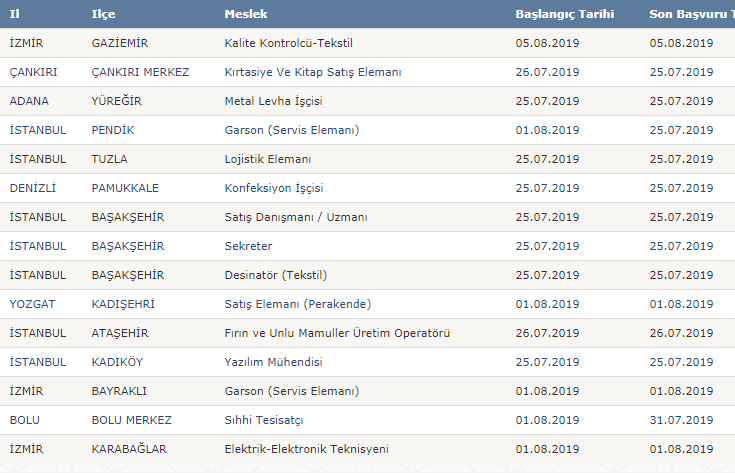735x473 pixels.
Task: Click the İl column header
Action: 15,15
